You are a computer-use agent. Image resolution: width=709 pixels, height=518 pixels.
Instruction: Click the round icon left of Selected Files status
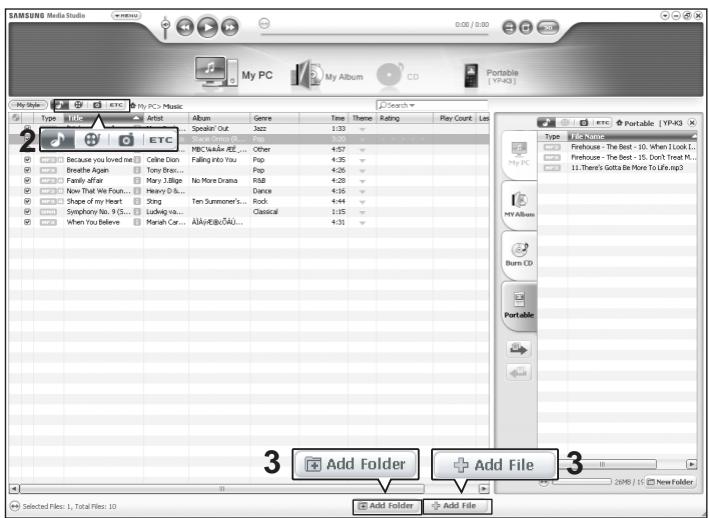[x=14, y=506]
